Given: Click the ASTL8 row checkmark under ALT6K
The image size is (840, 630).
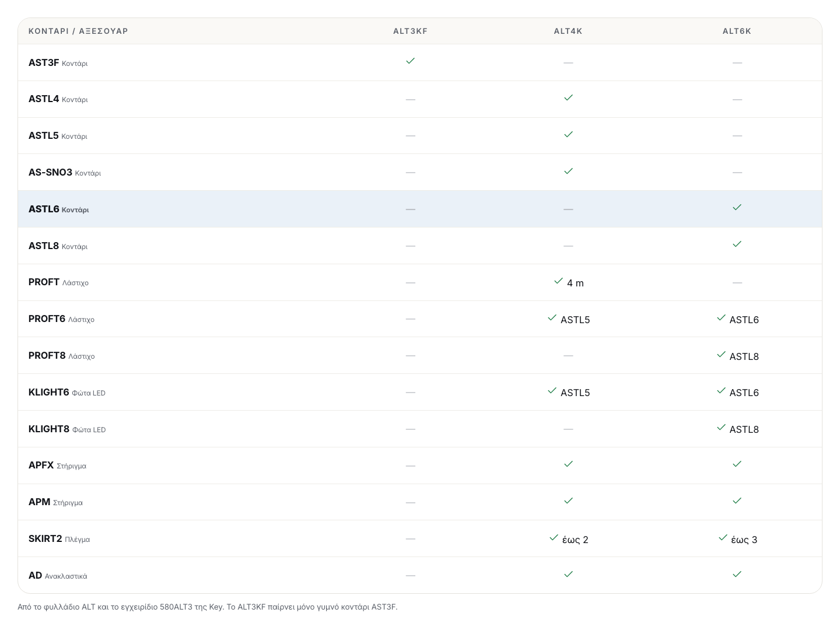Looking at the screenshot, I should 737,244.
